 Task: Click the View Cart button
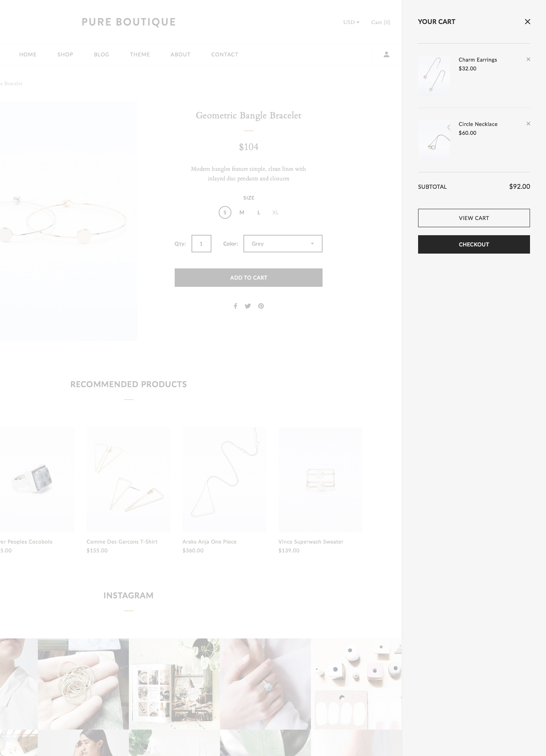coord(474,218)
